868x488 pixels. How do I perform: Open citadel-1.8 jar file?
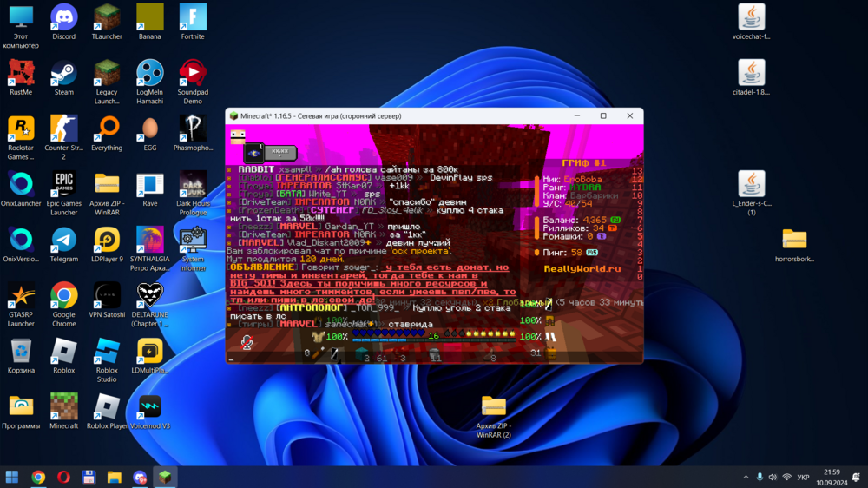tap(751, 77)
